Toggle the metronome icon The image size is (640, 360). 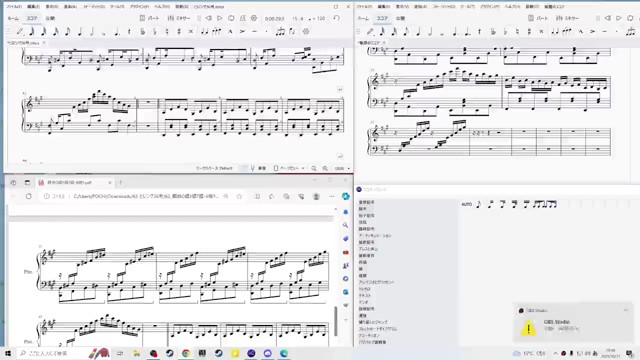coord(242,18)
